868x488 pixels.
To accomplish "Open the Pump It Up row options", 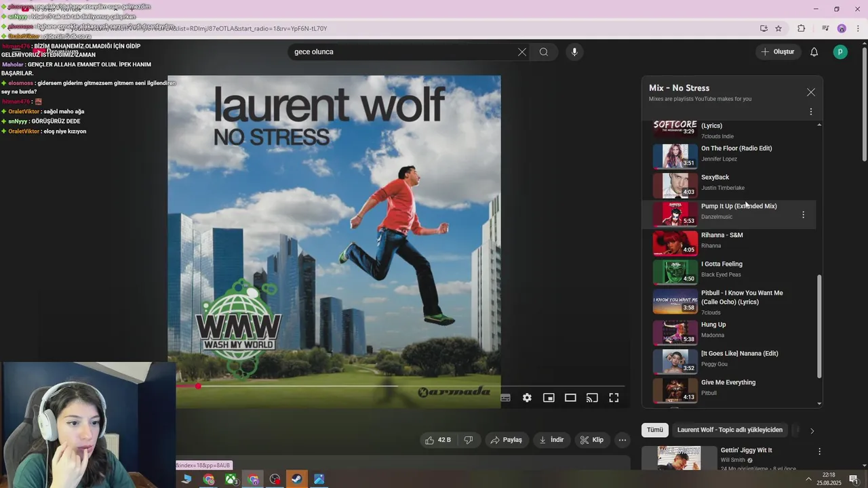I will pos(803,215).
